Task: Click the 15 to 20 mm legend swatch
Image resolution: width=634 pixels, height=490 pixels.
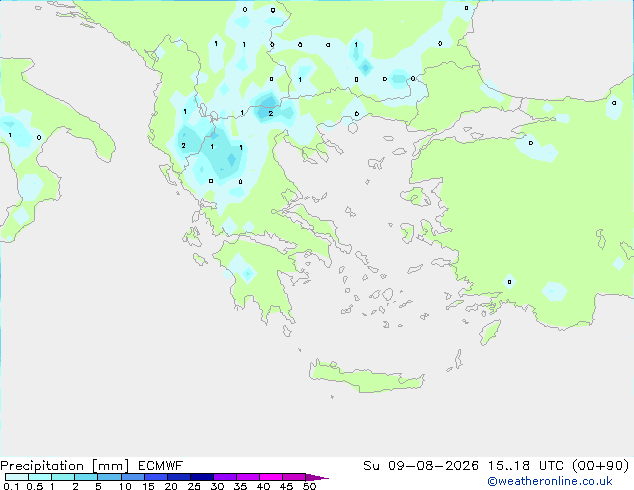Action: pyautogui.click(x=155, y=477)
